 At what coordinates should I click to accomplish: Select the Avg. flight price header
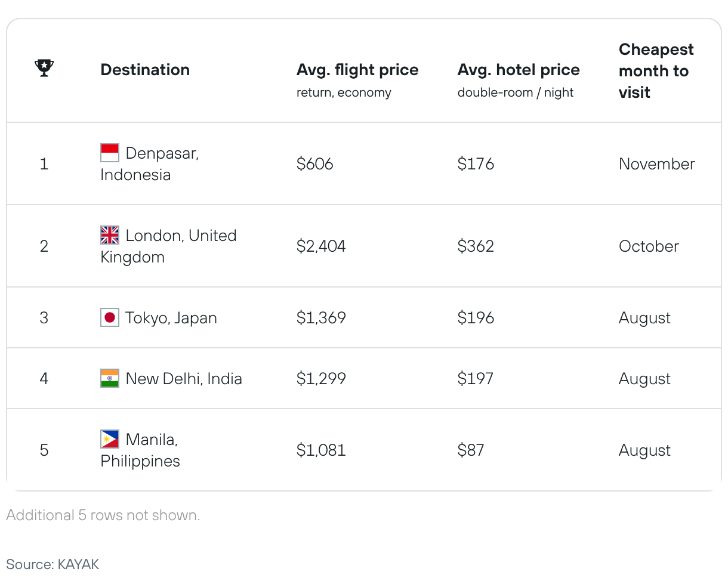357,70
